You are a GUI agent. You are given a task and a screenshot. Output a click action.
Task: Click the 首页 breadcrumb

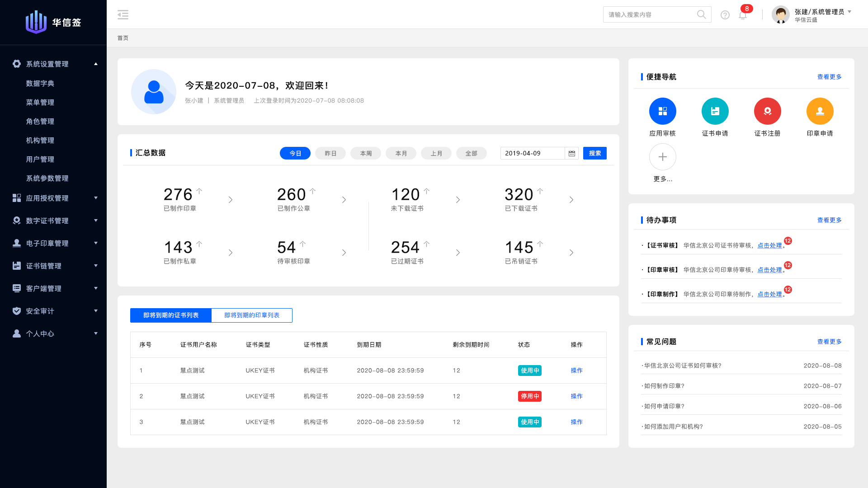click(x=123, y=38)
